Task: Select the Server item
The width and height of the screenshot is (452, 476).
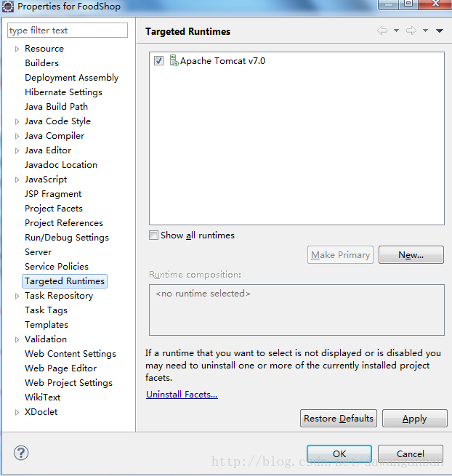Action: pyautogui.click(x=39, y=252)
